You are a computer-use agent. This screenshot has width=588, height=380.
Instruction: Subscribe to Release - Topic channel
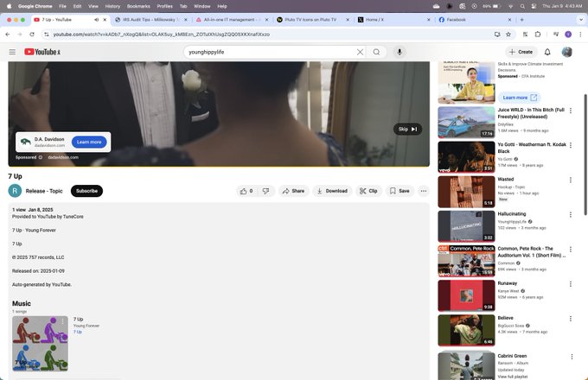(x=86, y=191)
